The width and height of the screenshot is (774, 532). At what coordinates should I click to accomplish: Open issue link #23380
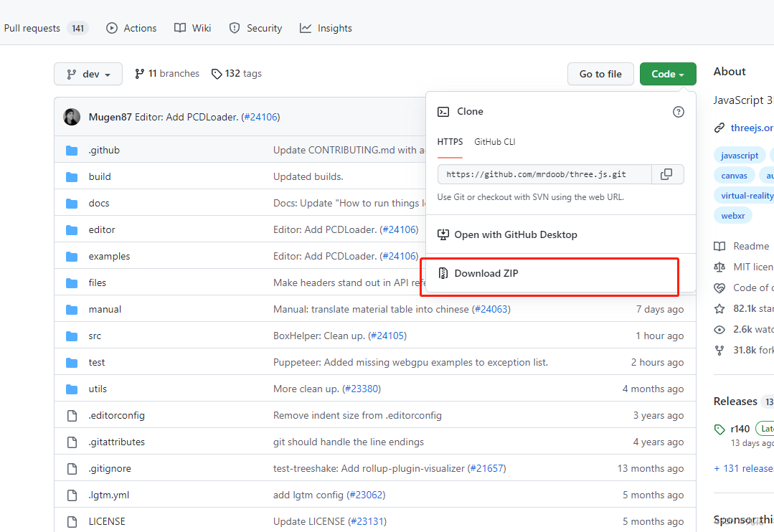[x=362, y=389]
